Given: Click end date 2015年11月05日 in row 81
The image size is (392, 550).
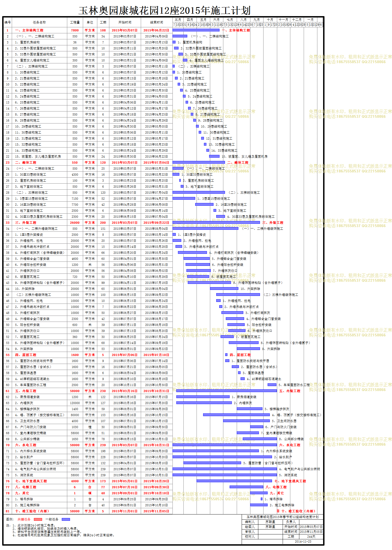Looking at the screenshot, I should (157, 511).
